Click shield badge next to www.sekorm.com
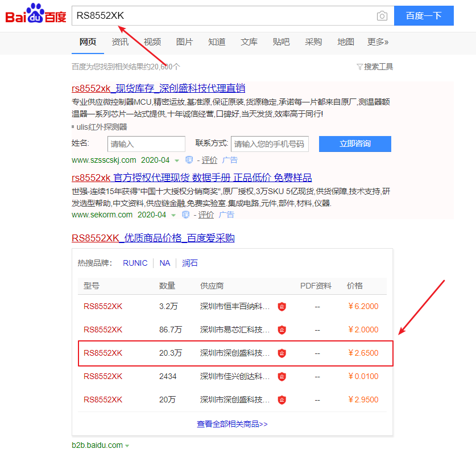 (185, 215)
